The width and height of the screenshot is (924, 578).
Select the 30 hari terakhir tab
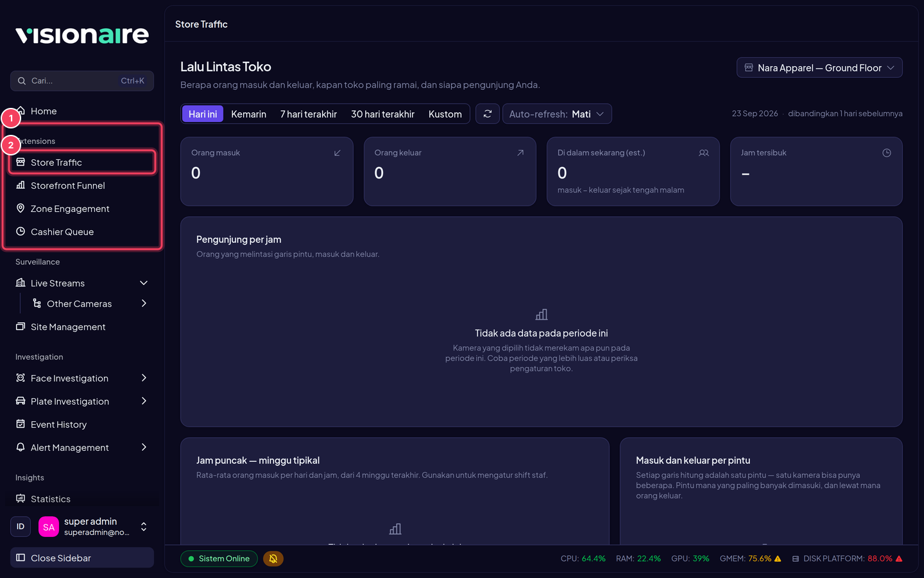pos(382,114)
